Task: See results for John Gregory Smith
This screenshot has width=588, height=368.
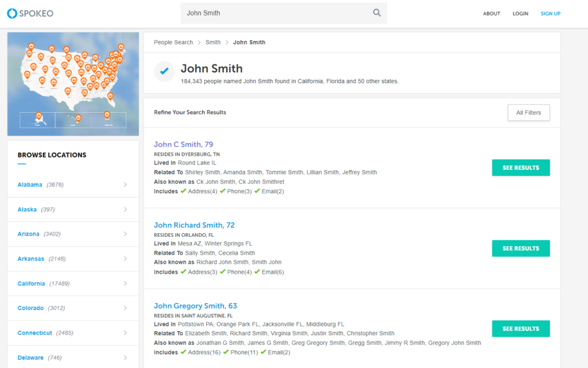Action: pos(521,329)
